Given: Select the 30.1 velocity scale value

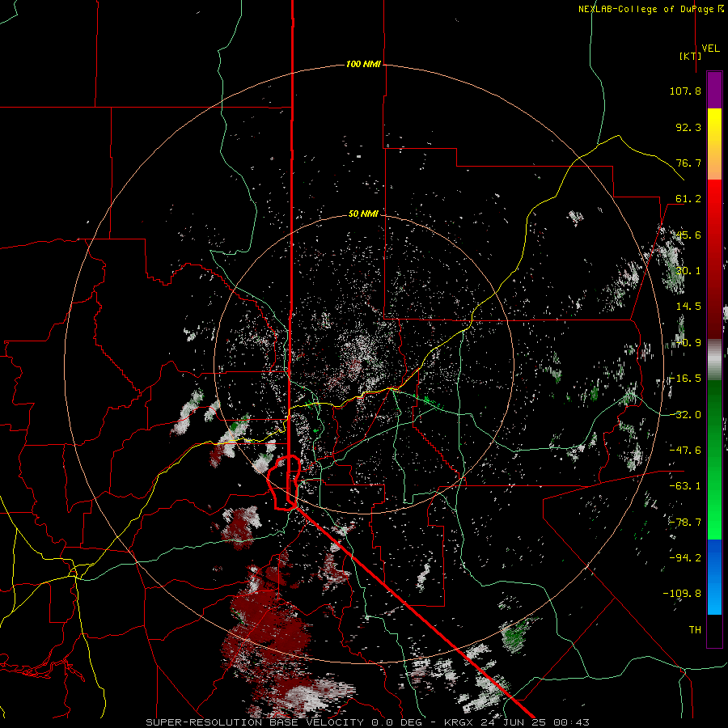Looking at the screenshot, I should pyautogui.click(x=688, y=271).
